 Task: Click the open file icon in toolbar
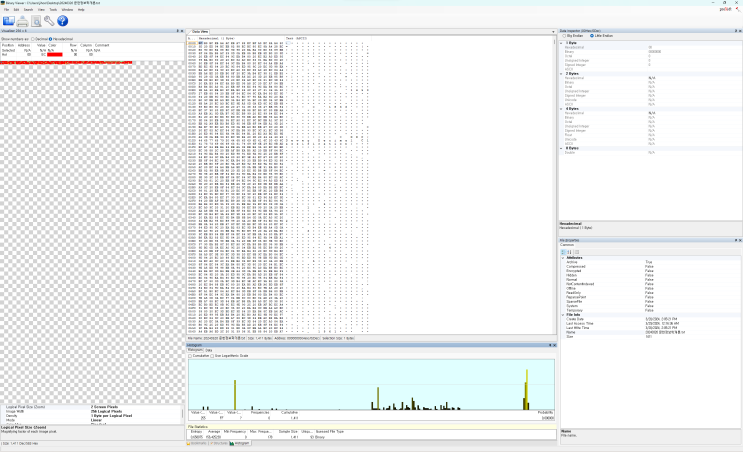(x=9, y=21)
